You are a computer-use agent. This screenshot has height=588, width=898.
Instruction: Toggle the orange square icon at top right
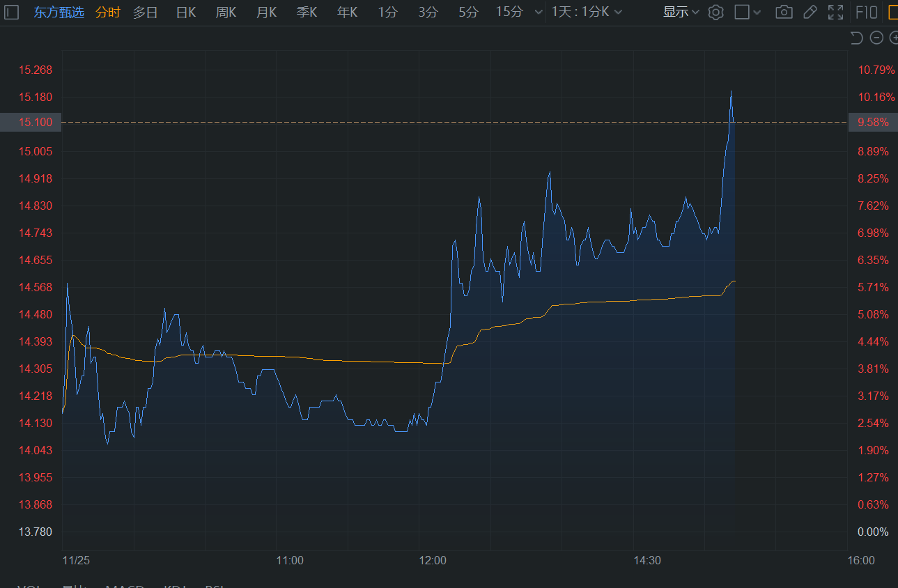[x=892, y=12]
